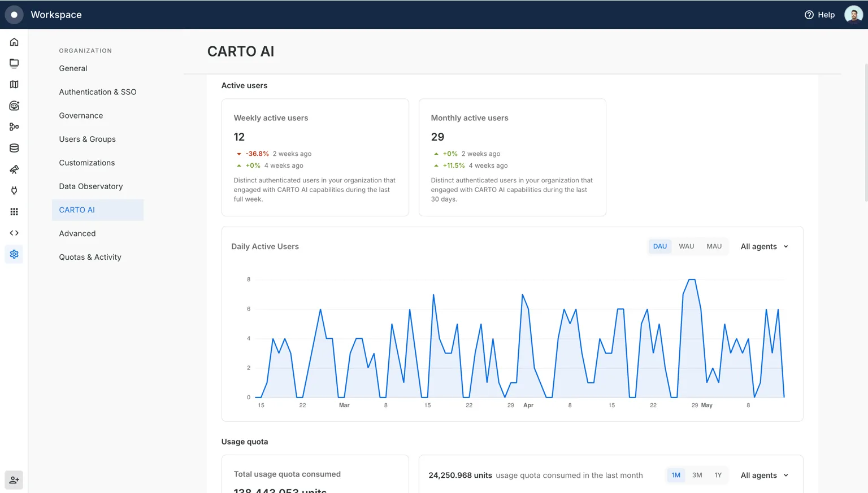The width and height of the screenshot is (868, 493).
Task: Open the Workflows icon in sidebar
Action: [x=14, y=127]
